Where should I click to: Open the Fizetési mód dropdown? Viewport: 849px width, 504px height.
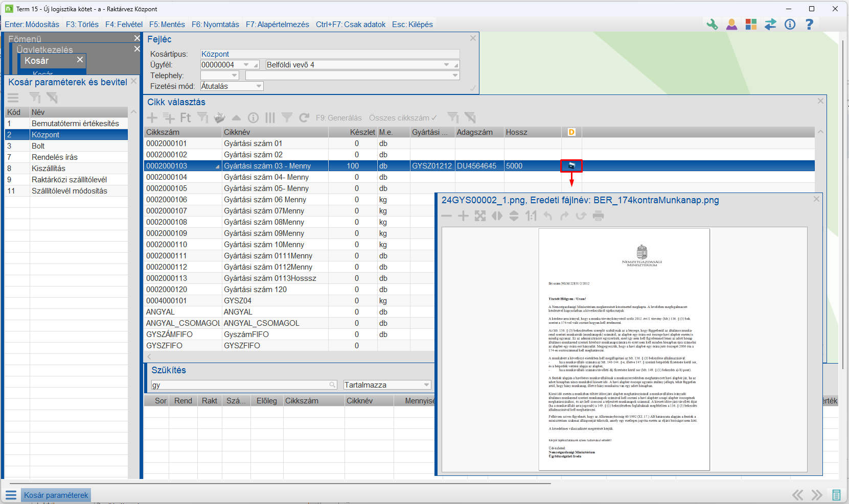[259, 86]
